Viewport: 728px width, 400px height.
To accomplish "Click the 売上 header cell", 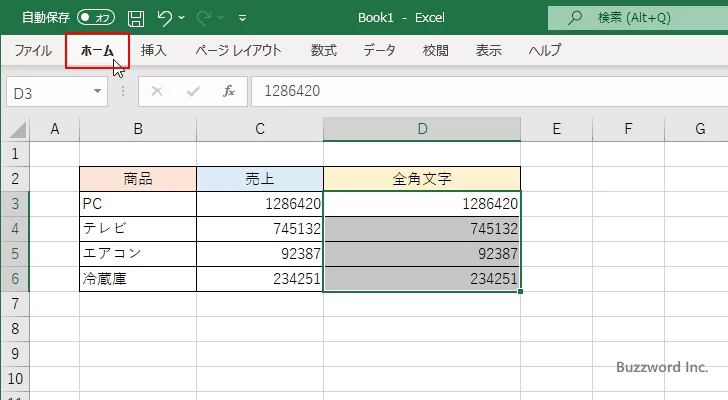I will coord(260,179).
